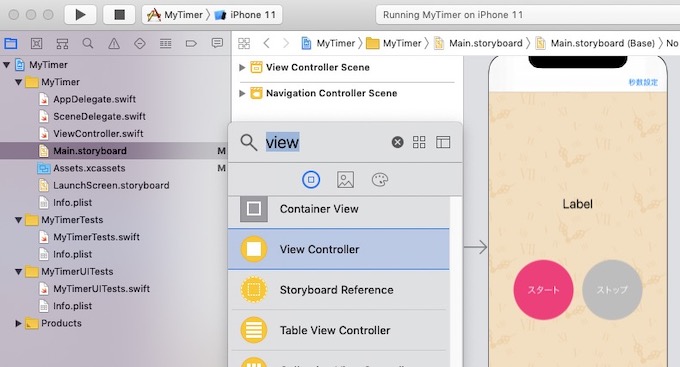Select Table View Controller in library
The width and height of the screenshot is (680, 367).
click(339, 330)
